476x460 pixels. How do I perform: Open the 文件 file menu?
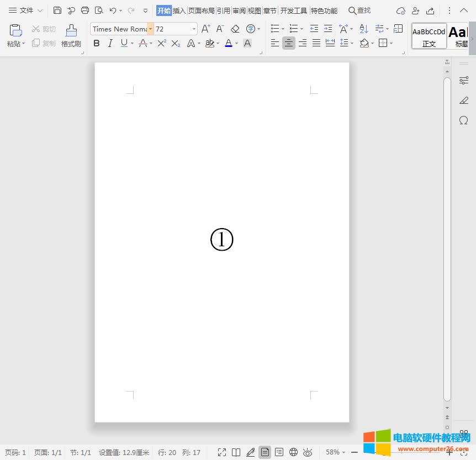(x=26, y=10)
